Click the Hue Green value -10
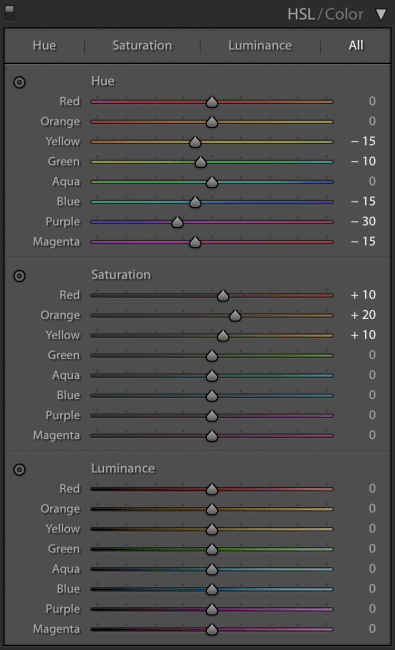Viewport: 395px width, 650px height. tap(363, 161)
